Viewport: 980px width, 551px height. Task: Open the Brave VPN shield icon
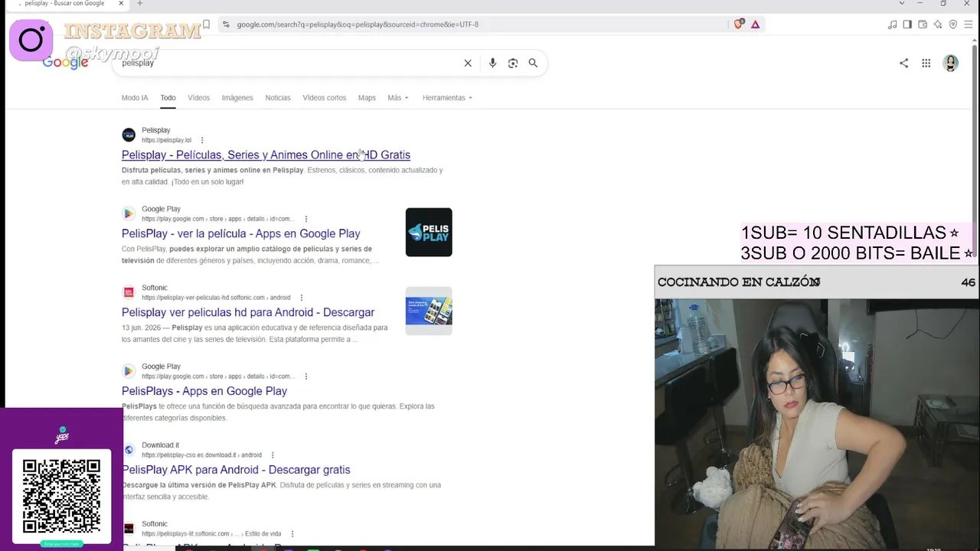point(953,24)
